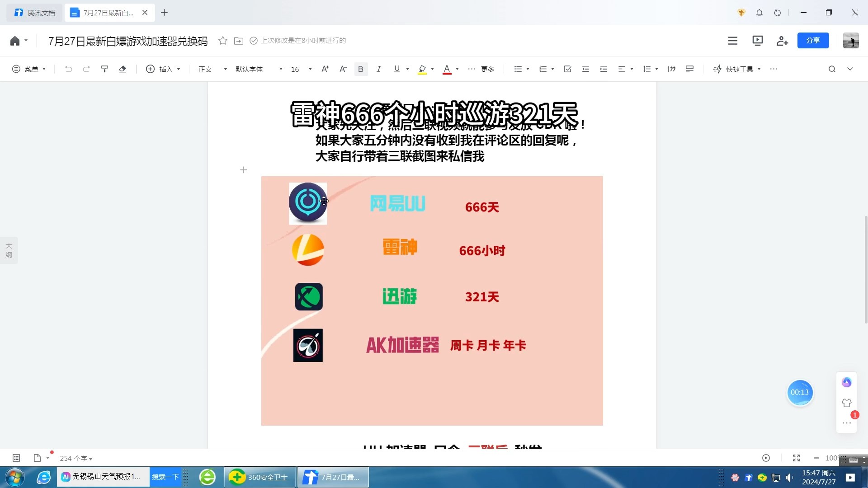
Task: Open line spacing dropdown
Action: [x=651, y=69]
